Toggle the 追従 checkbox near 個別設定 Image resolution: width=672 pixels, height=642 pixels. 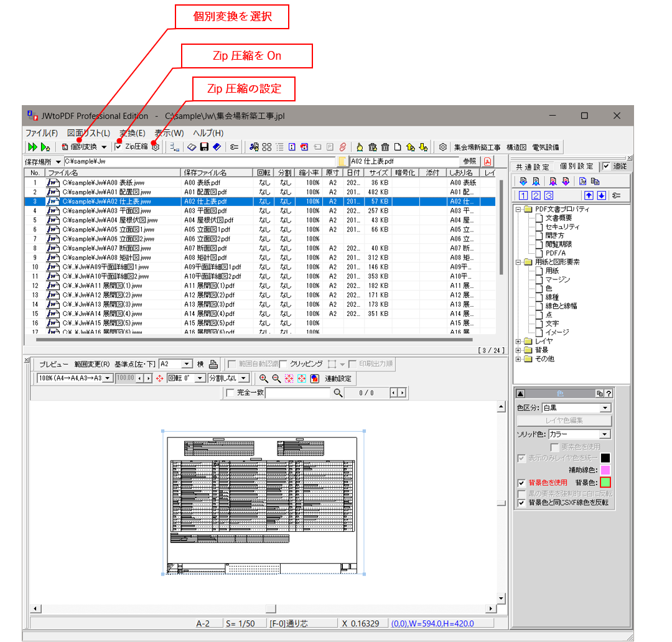(x=607, y=167)
